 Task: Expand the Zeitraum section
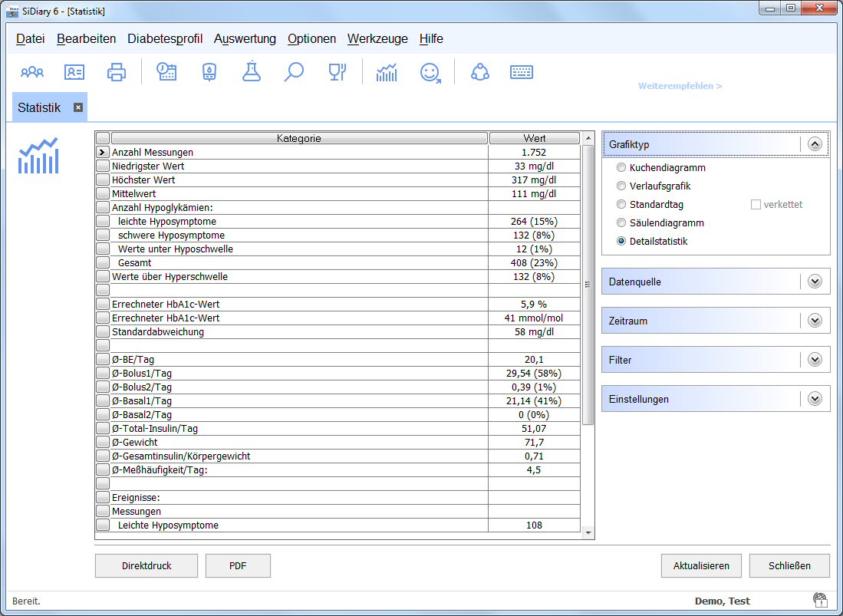(x=815, y=321)
